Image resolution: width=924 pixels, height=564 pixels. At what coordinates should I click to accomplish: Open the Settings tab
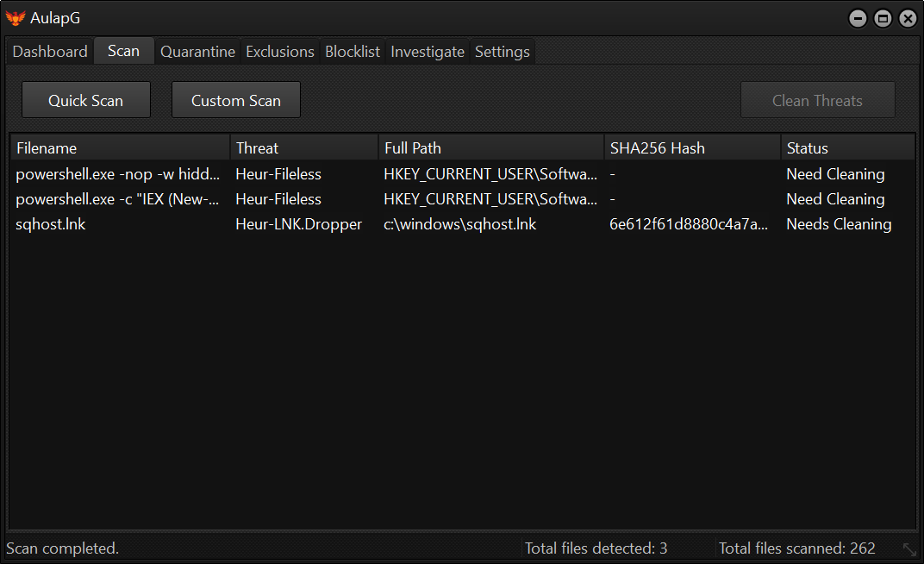tap(502, 52)
